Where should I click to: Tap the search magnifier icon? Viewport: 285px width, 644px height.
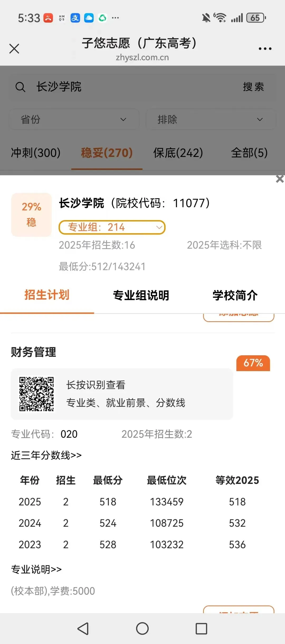coord(20,87)
